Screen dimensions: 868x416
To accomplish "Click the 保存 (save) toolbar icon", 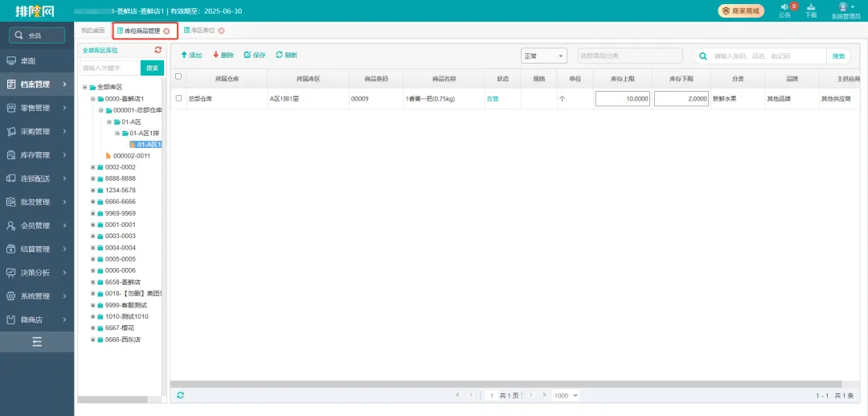I will click(248, 56).
